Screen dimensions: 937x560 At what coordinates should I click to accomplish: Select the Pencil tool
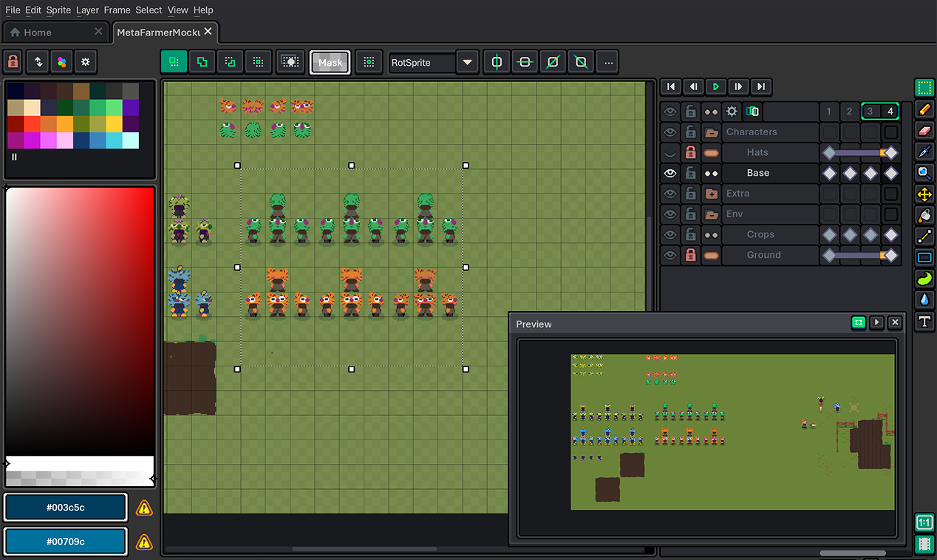click(924, 109)
